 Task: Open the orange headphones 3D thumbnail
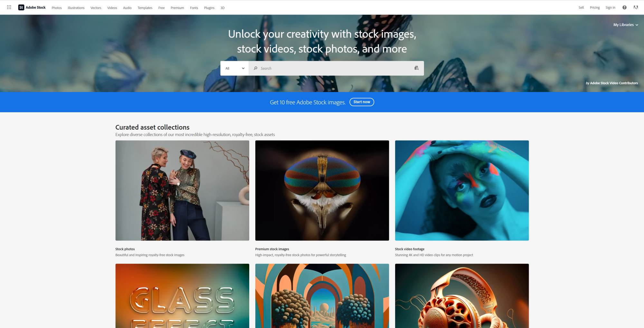pos(462,296)
